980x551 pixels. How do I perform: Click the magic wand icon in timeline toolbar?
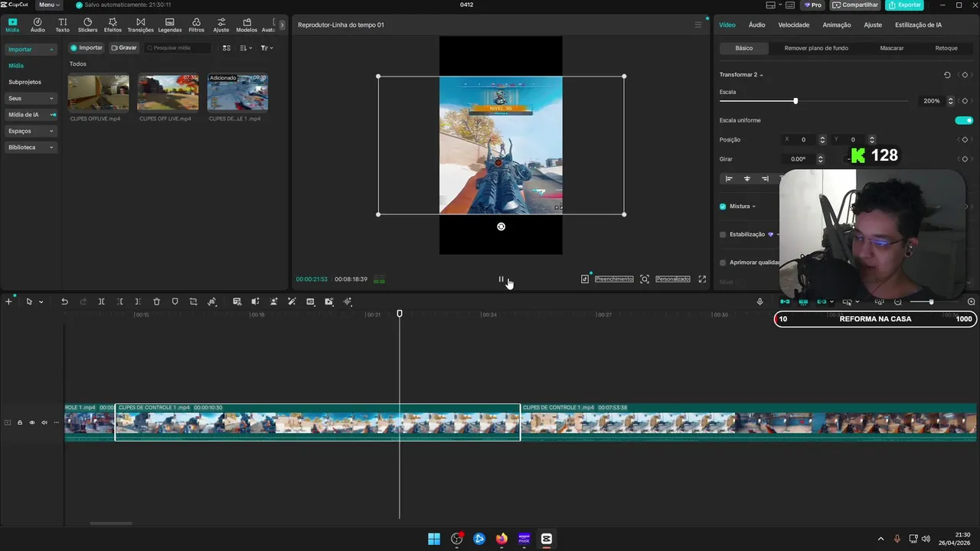click(292, 302)
